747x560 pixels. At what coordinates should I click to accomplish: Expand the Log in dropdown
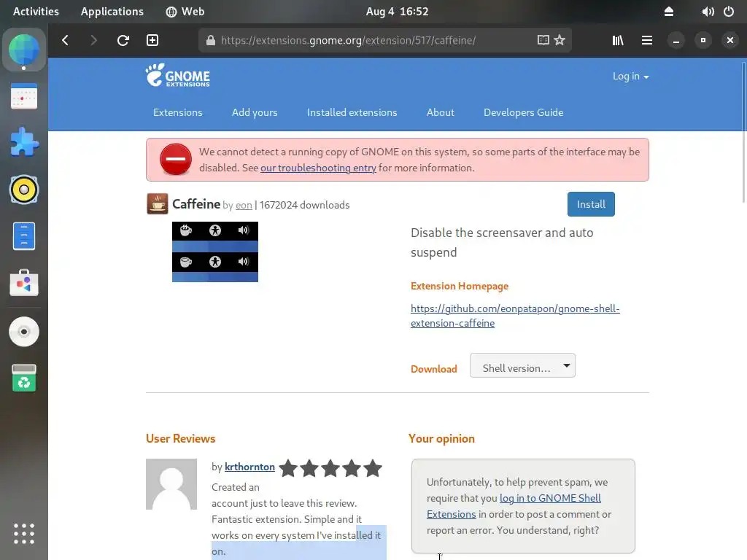(x=630, y=76)
